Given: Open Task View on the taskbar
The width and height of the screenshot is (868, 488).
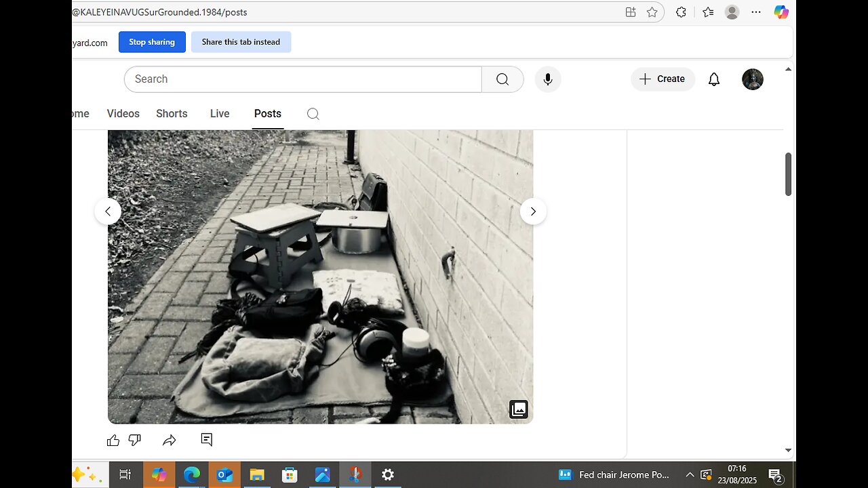Looking at the screenshot, I should click(x=125, y=475).
